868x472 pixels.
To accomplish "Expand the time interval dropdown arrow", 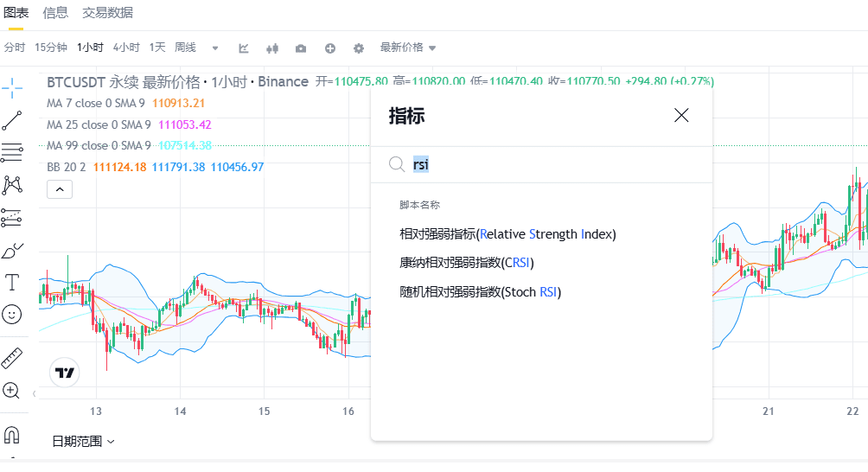I will pos(215,48).
